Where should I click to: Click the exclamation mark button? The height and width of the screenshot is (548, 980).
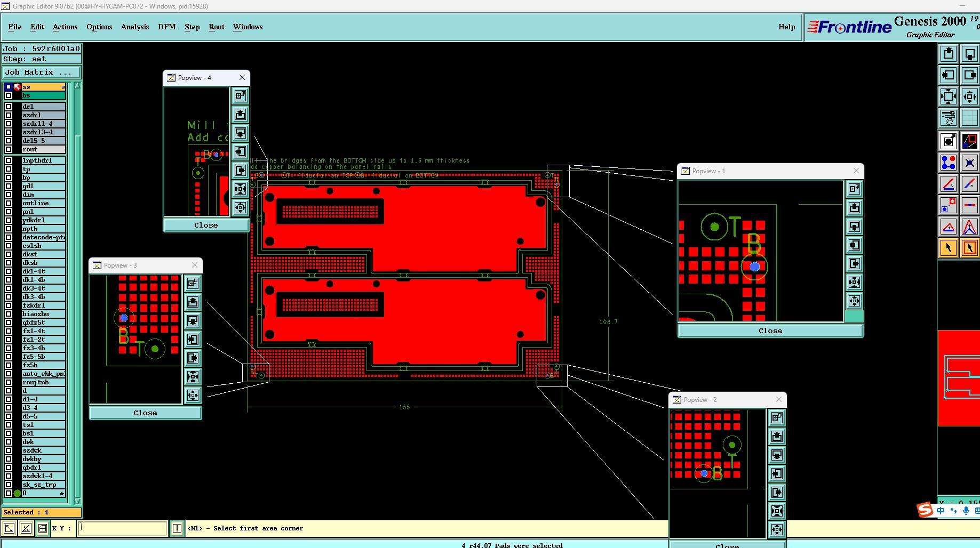pyautogui.click(x=177, y=528)
